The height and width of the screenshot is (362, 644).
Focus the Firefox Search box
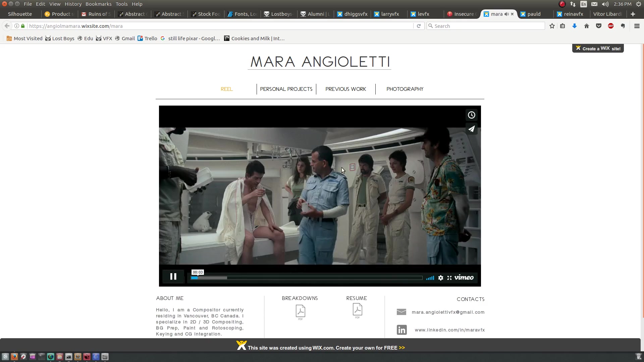click(x=486, y=26)
